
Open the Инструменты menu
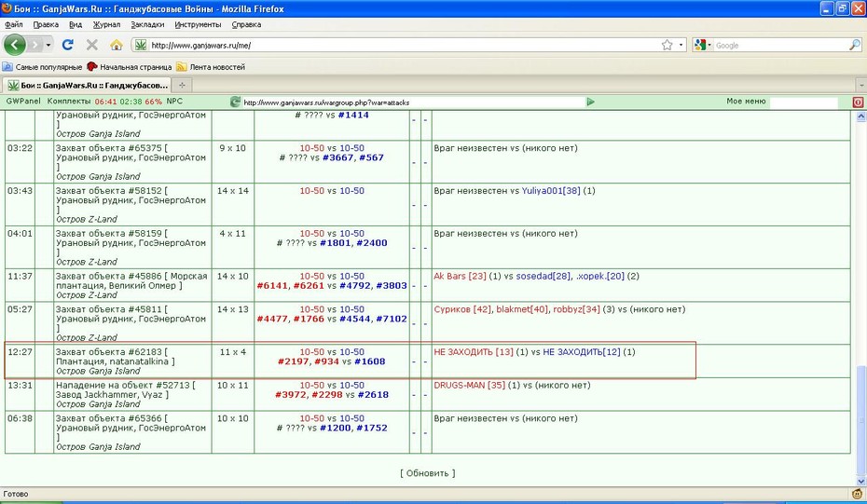point(198,24)
